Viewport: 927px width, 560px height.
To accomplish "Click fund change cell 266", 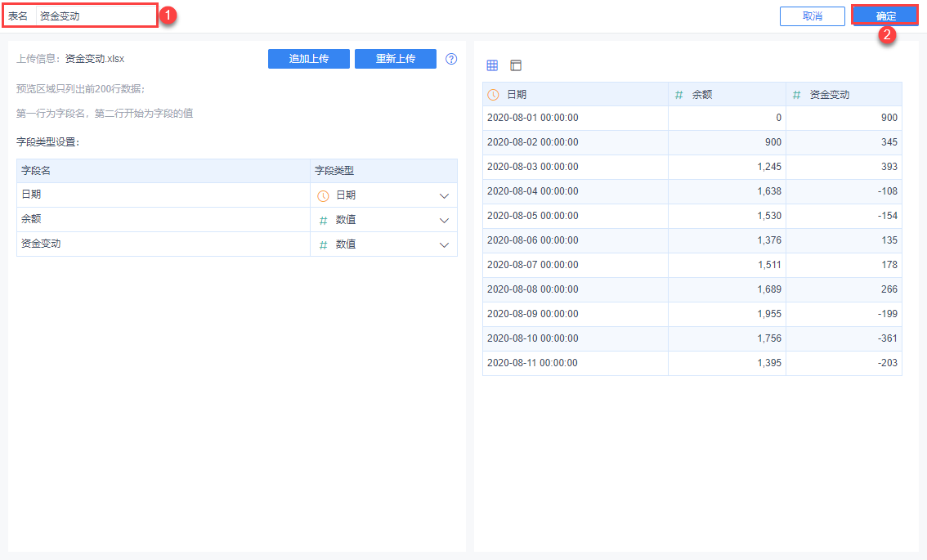I will coord(844,289).
